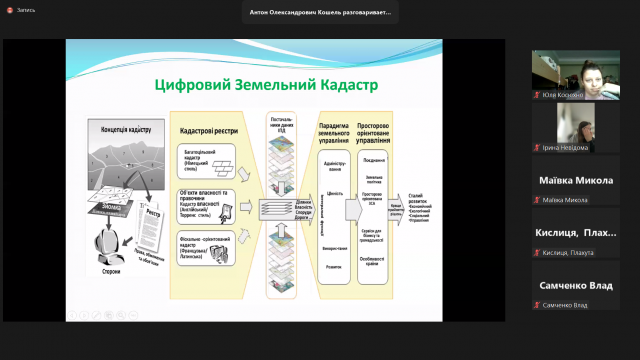
Task: Click the 'Сторони' caption under the figure
Action: (x=111, y=271)
